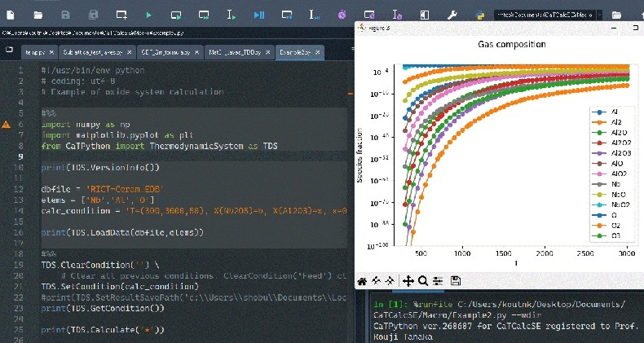644x343 pixels.
Task: Save the figure with floppy icon
Action: [x=456, y=281]
